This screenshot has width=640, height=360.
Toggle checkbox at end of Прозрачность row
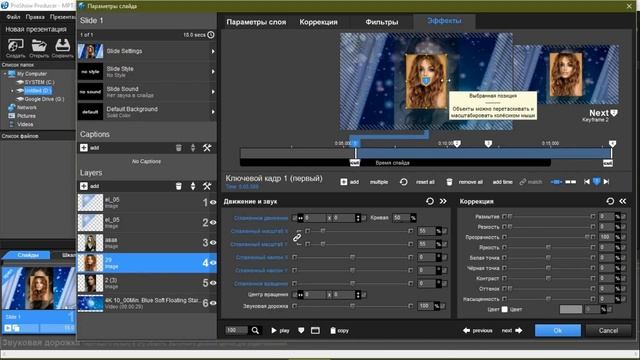623,237
